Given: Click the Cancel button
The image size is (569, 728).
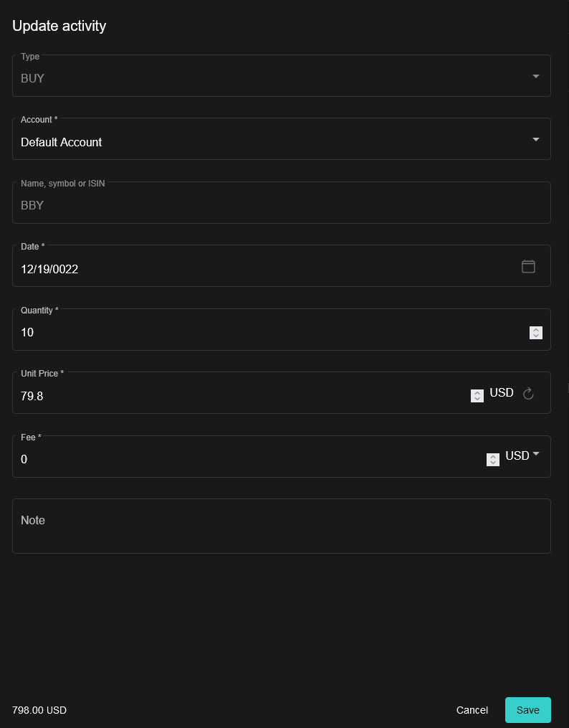Looking at the screenshot, I should [472, 710].
